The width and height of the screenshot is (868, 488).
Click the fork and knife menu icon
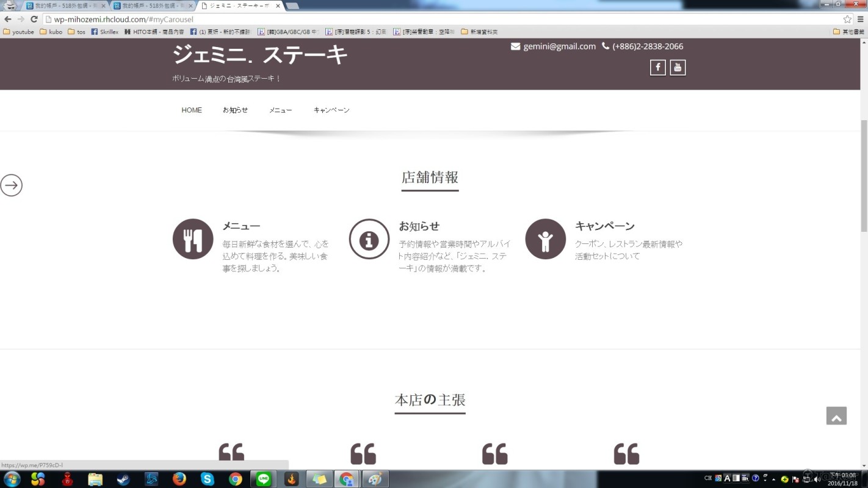193,239
